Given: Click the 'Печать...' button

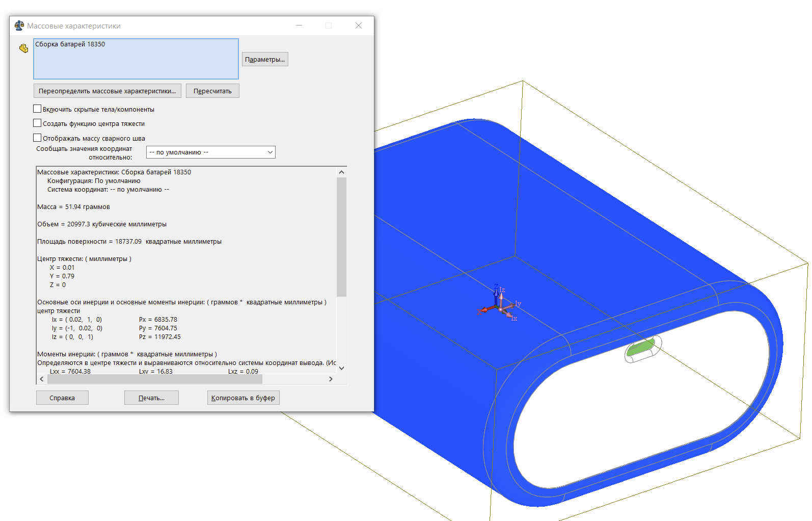Looking at the screenshot, I should pyautogui.click(x=151, y=398).
